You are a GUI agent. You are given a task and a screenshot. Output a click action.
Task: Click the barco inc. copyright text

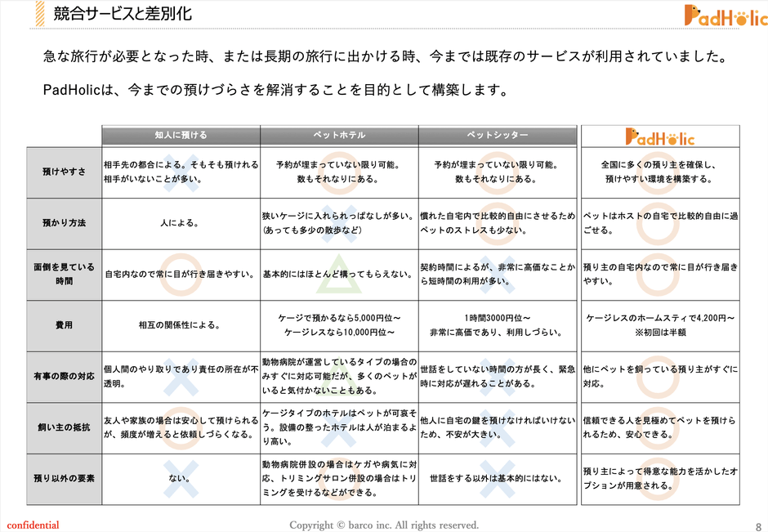(384, 525)
